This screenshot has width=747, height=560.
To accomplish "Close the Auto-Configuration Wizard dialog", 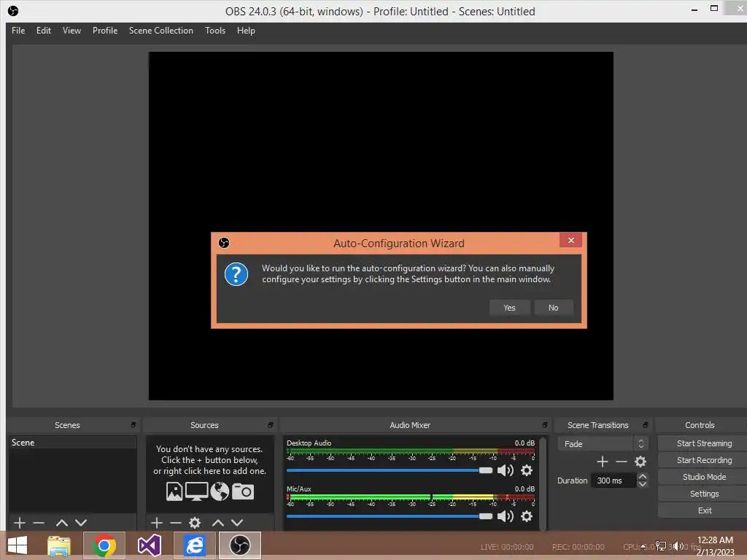I will (x=570, y=241).
